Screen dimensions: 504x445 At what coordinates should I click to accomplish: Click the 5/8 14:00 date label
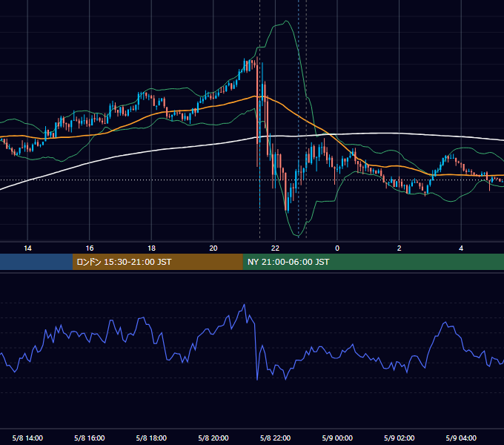27,438
